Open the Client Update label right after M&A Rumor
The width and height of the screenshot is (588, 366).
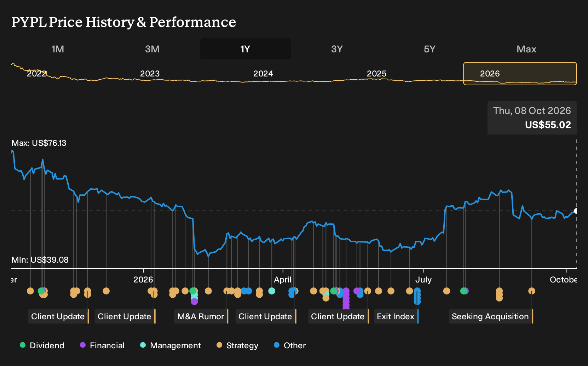(266, 316)
